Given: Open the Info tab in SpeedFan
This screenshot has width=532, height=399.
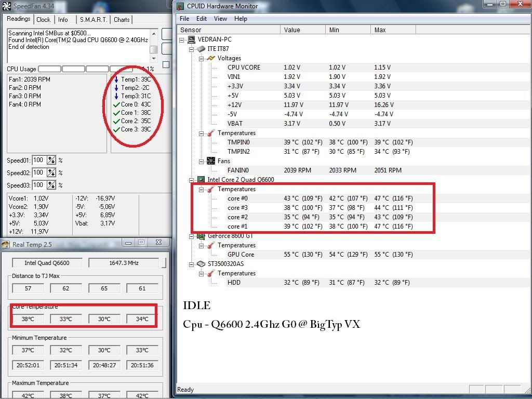Looking at the screenshot, I should point(63,20).
